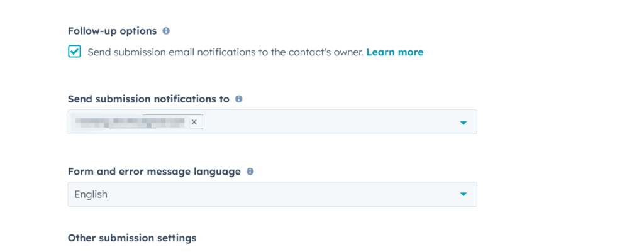Select the blurred email recipient chip

pos(130,122)
